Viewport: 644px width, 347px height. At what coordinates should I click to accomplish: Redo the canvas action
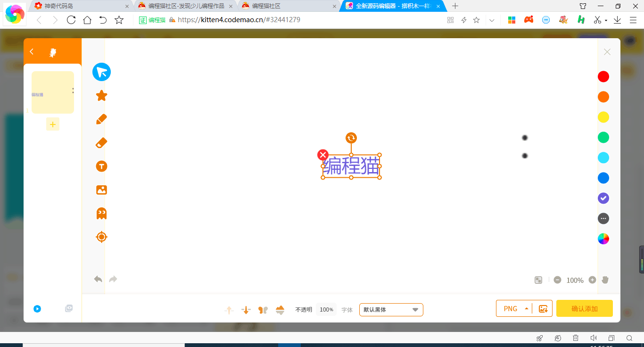(113, 279)
